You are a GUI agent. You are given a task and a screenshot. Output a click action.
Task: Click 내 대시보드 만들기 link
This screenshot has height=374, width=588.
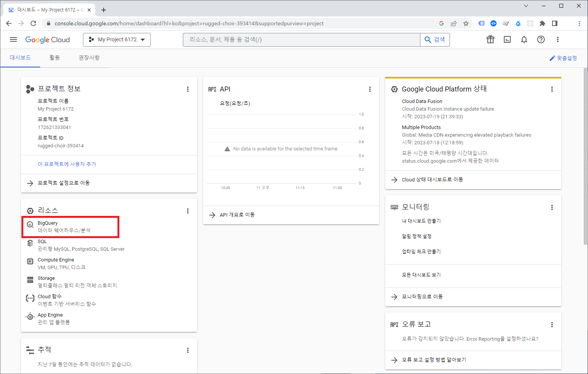(421, 221)
